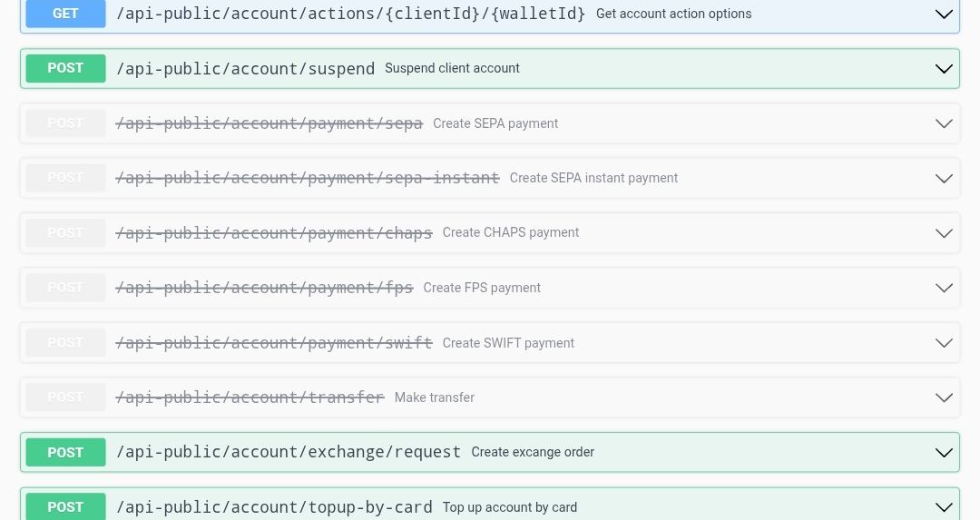Click the POST badge for account suspend
The image size is (980, 520).
click(65, 68)
